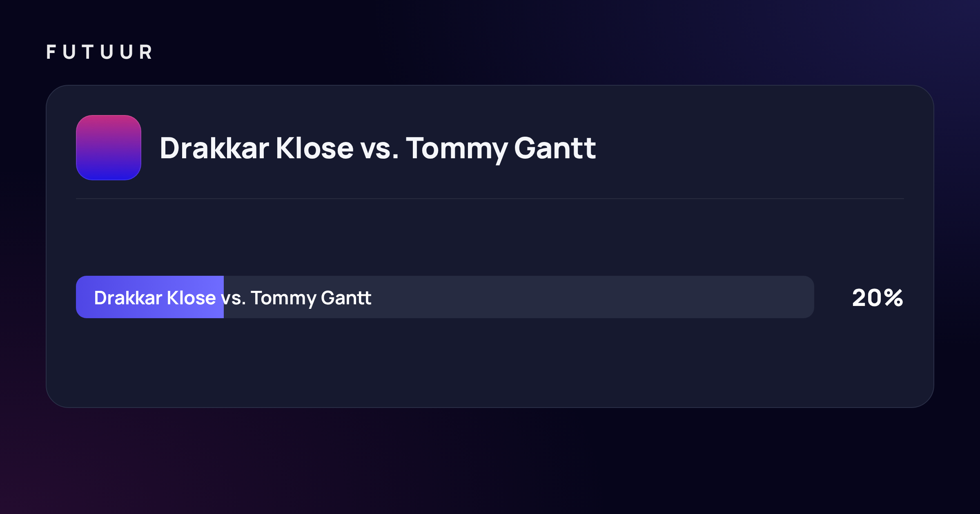The height and width of the screenshot is (514, 980).
Task: Click the name Tommy Gantt inside the bar
Action: [311, 298]
